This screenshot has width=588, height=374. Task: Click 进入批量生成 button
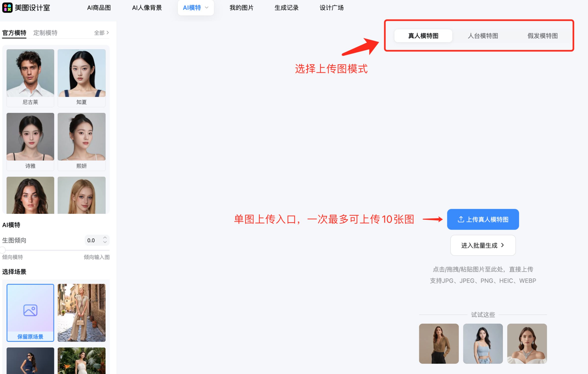click(x=483, y=245)
